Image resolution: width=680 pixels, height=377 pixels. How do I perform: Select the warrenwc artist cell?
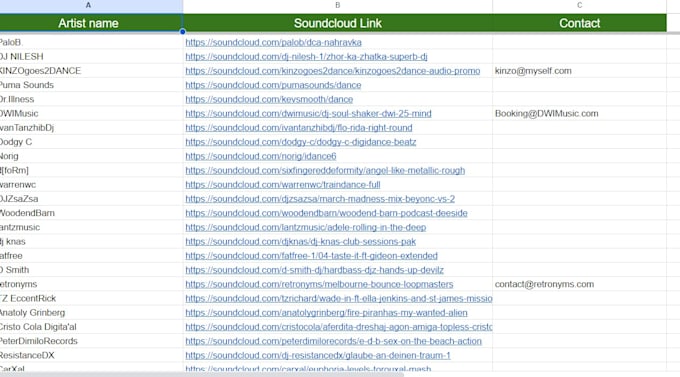91,185
